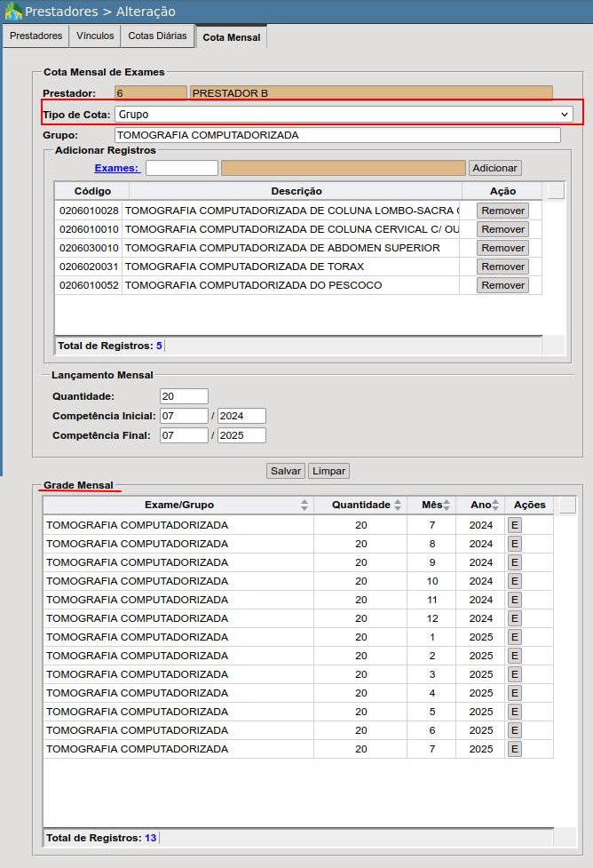The width and height of the screenshot is (593, 868).
Task: Sort by Ano column arrows
Action: pos(495,505)
